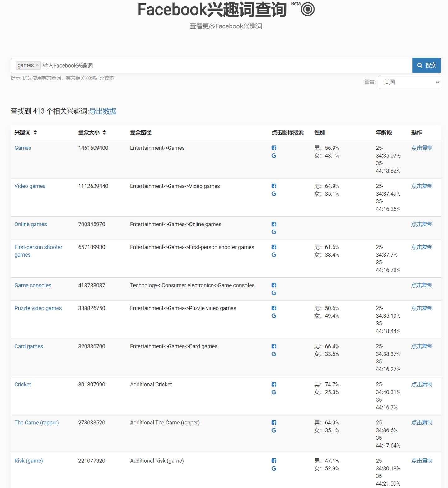Click Facebook icon for First-person shooter games
This screenshot has height=488, width=448.
point(274,247)
